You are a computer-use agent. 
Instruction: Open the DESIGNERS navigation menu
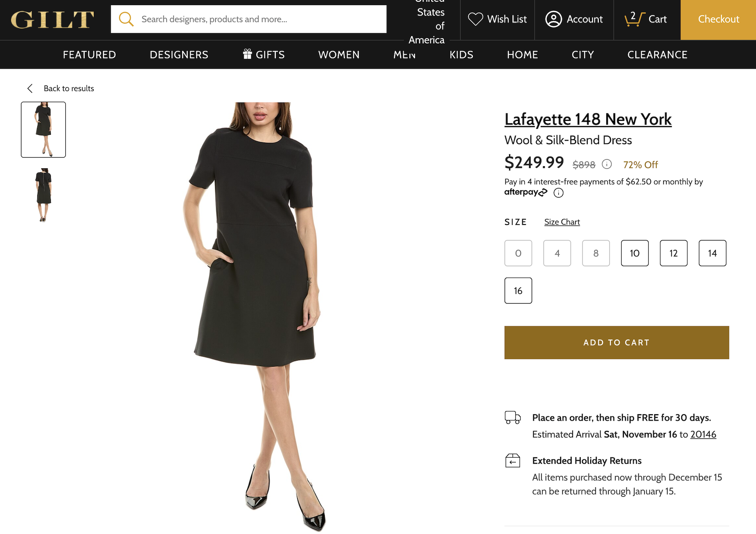(179, 55)
